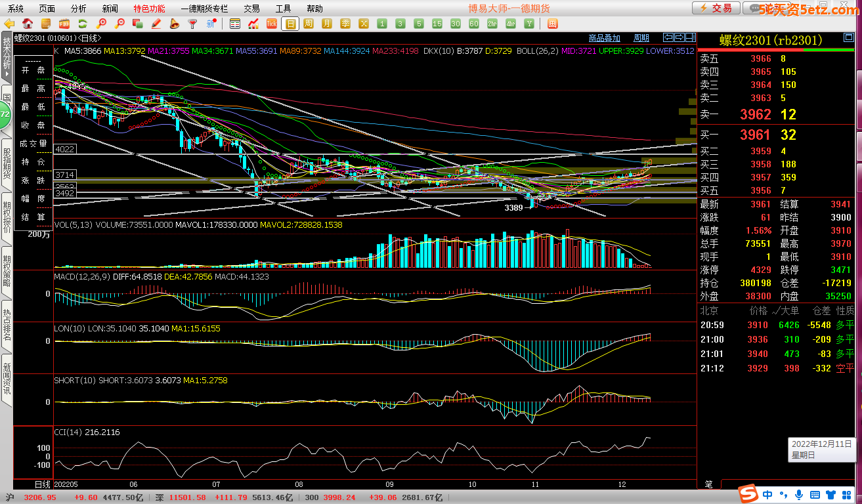
Task: Click the 笔 tab in quote panel
Action: point(708,484)
